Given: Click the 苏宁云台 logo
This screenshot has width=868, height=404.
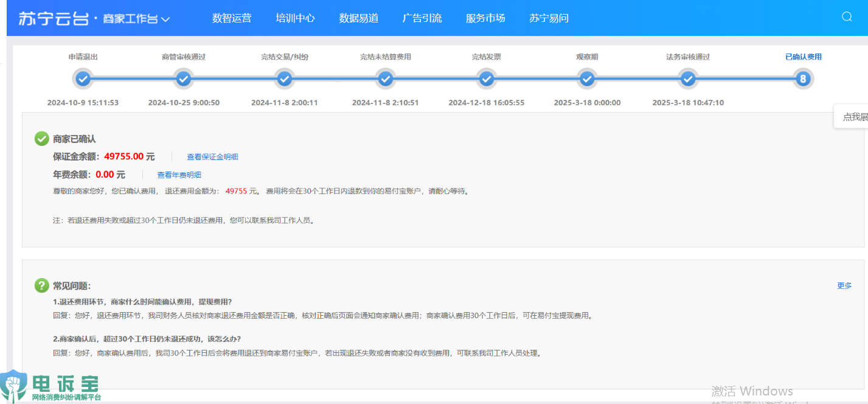Looking at the screenshot, I should coord(54,18).
